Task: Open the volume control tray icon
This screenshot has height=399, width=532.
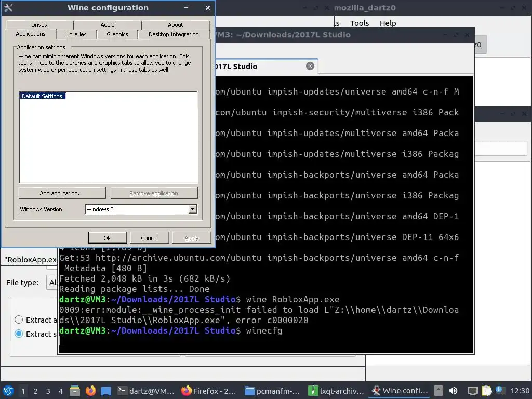Action: [x=453, y=391]
